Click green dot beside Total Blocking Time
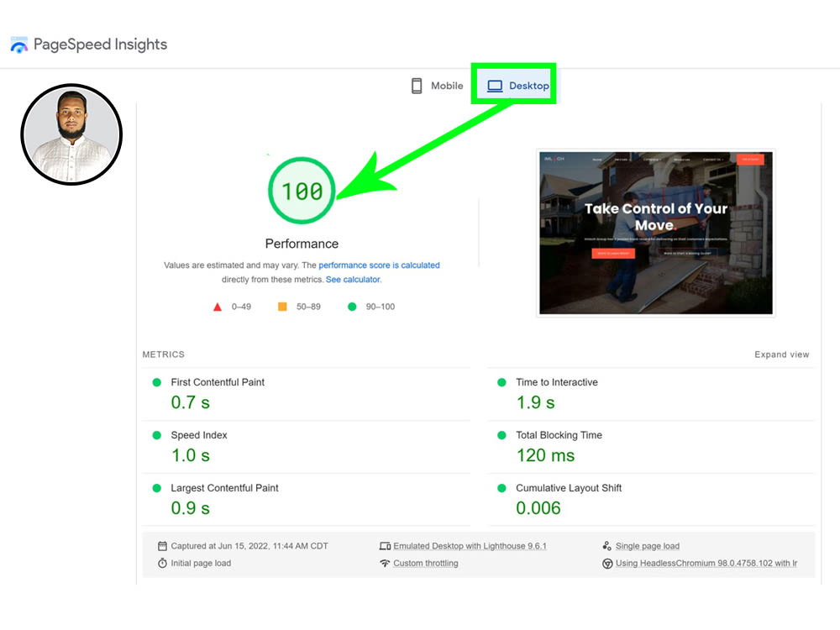The image size is (840, 630). 502,435
